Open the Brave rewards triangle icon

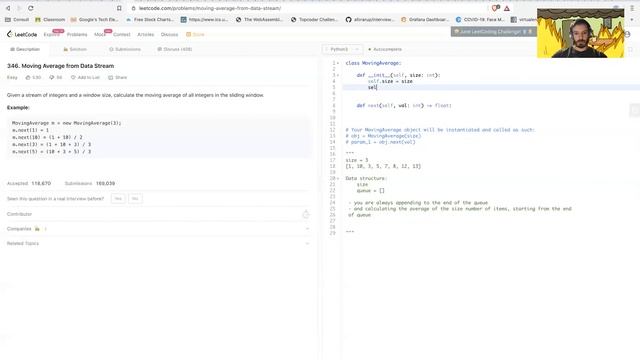pyautogui.click(x=507, y=8)
